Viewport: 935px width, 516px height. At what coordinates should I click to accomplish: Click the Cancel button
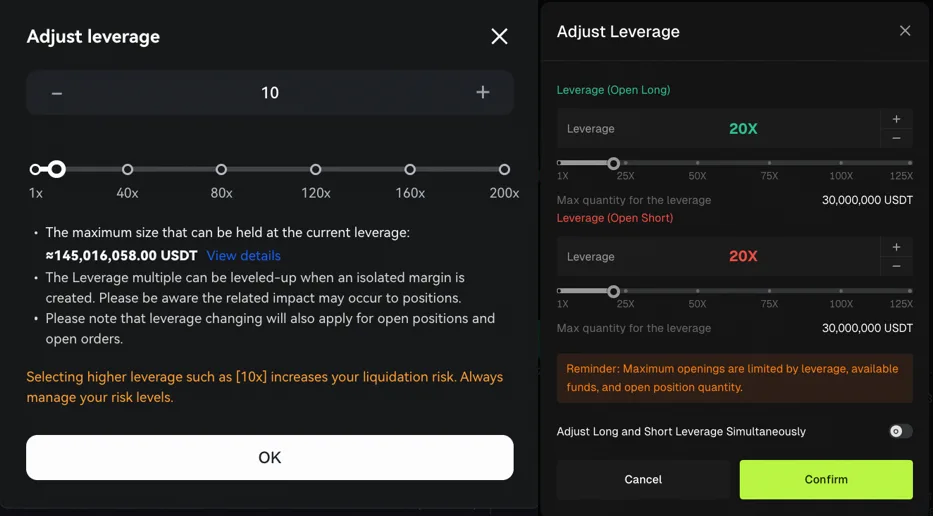[x=643, y=480]
